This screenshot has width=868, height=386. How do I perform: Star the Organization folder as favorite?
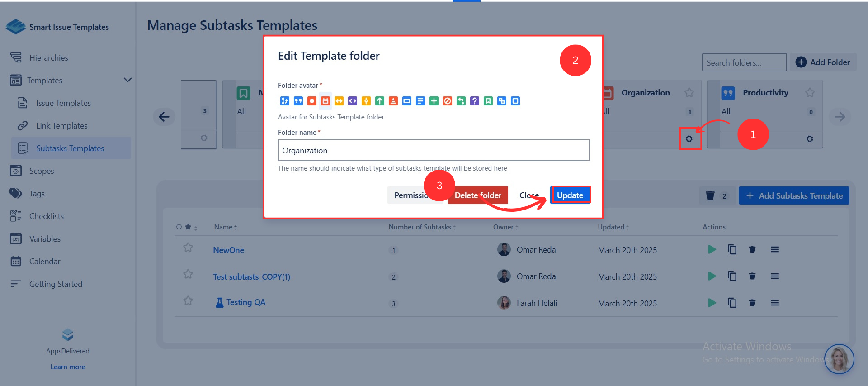[x=689, y=93]
